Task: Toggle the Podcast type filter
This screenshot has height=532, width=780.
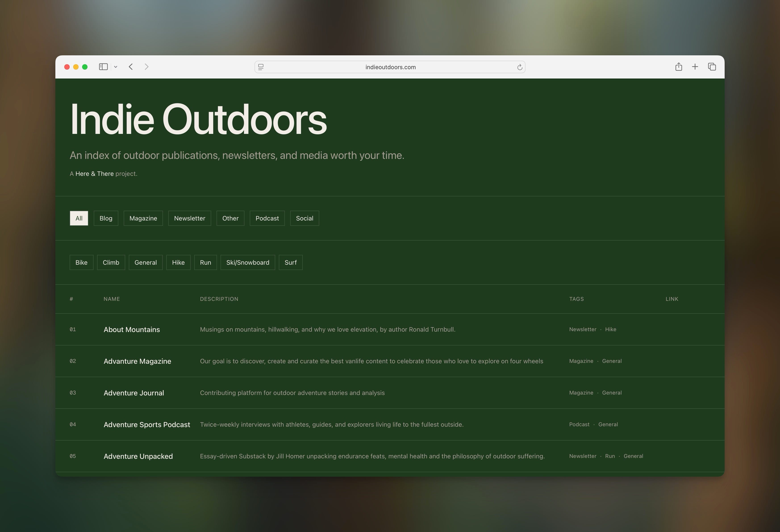Action: coord(267,218)
